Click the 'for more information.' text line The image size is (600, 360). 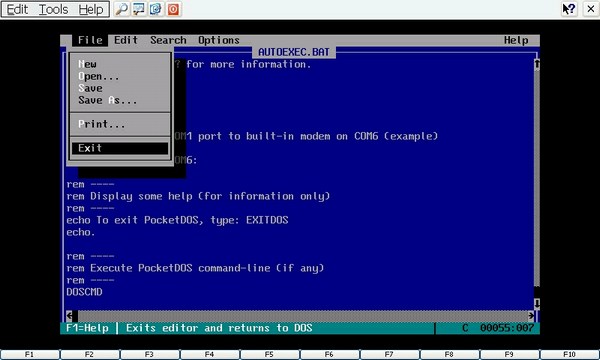248,64
